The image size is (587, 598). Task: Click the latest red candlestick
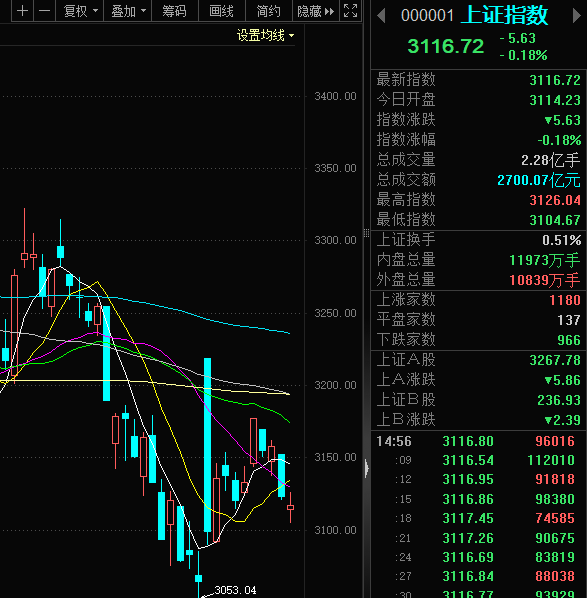[291, 507]
